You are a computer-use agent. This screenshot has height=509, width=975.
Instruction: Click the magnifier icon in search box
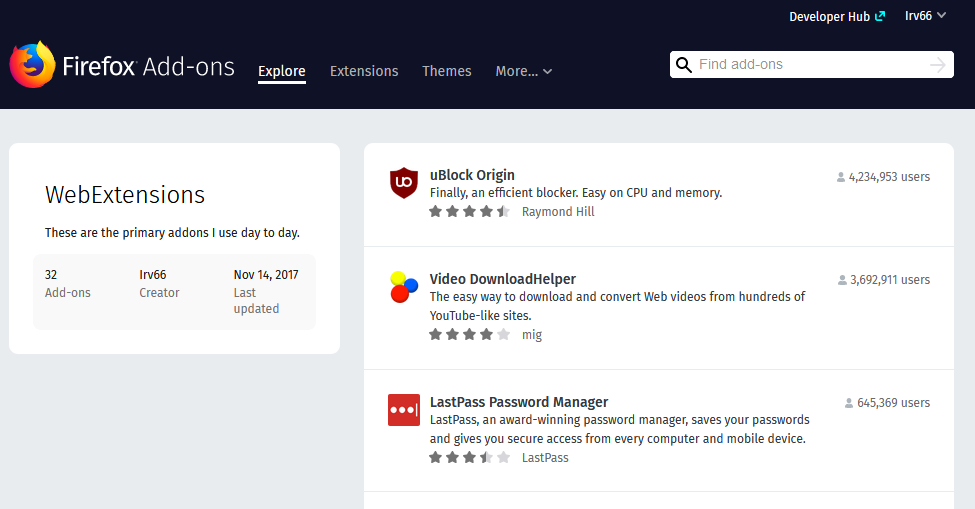pyautogui.click(x=683, y=65)
